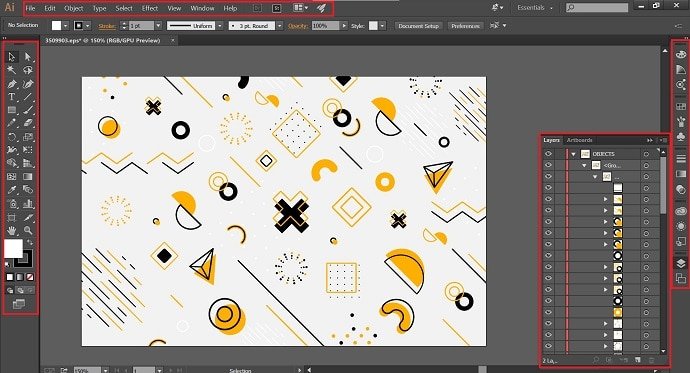Click the Layers panel dock icon
The image size is (690, 373).
click(x=681, y=263)
